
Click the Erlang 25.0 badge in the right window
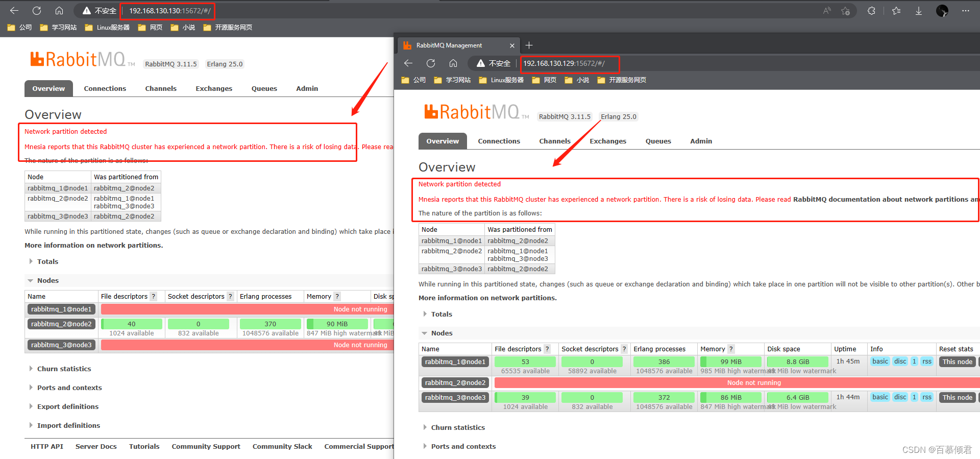coord(619,117)
